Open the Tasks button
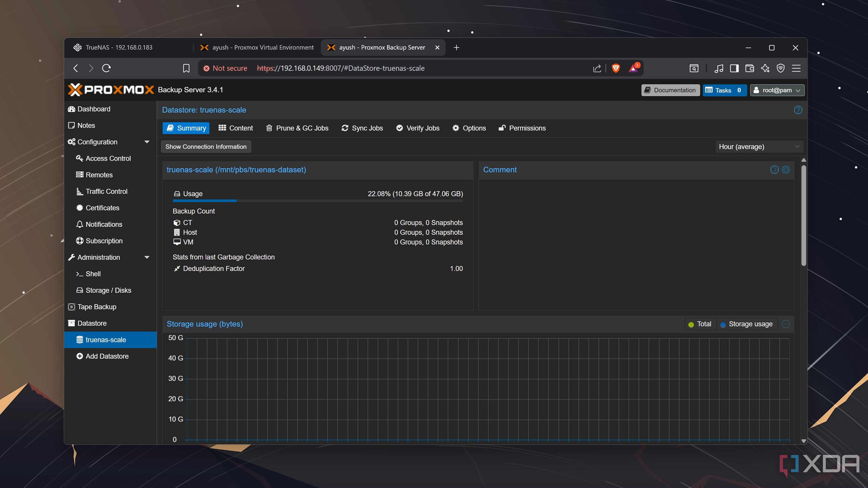This screenshot has width=868, height=488. (x=724, y=90)
